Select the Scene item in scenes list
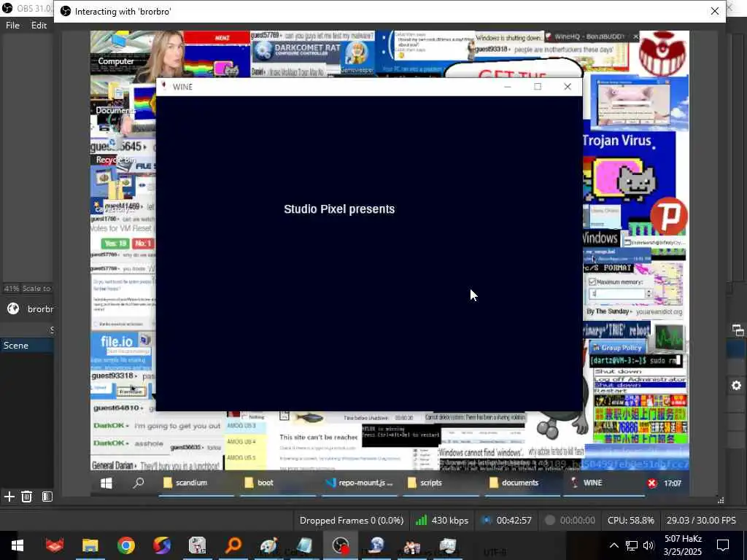747x560 pixels. (x=27, y=346)
